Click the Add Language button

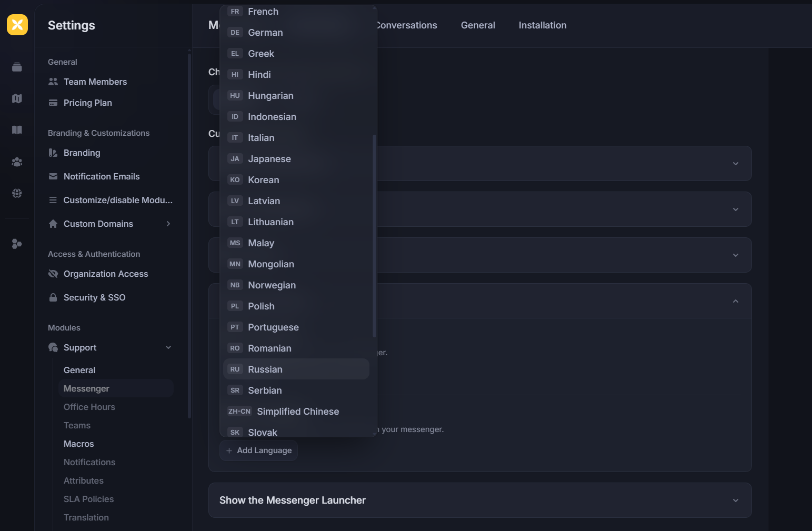[258, 450]
